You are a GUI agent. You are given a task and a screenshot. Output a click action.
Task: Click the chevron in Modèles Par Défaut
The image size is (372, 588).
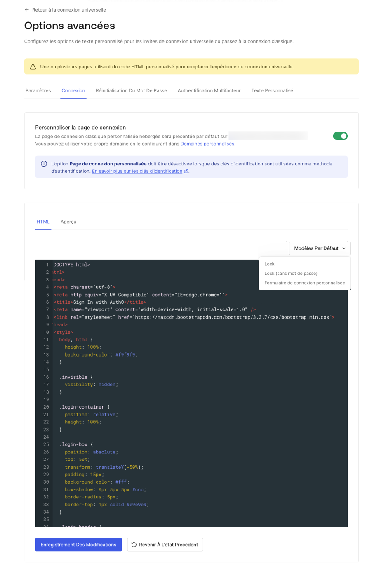tap(344, 248)
